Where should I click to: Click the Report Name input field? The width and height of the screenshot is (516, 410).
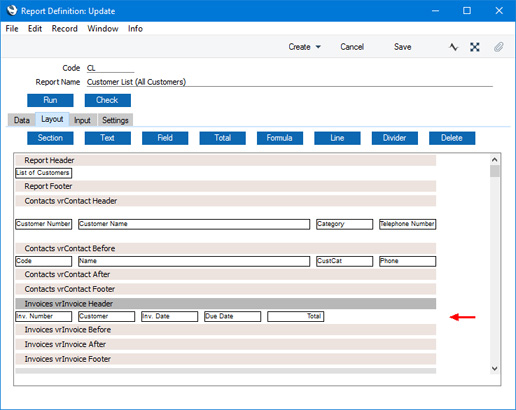pos(289,82)
